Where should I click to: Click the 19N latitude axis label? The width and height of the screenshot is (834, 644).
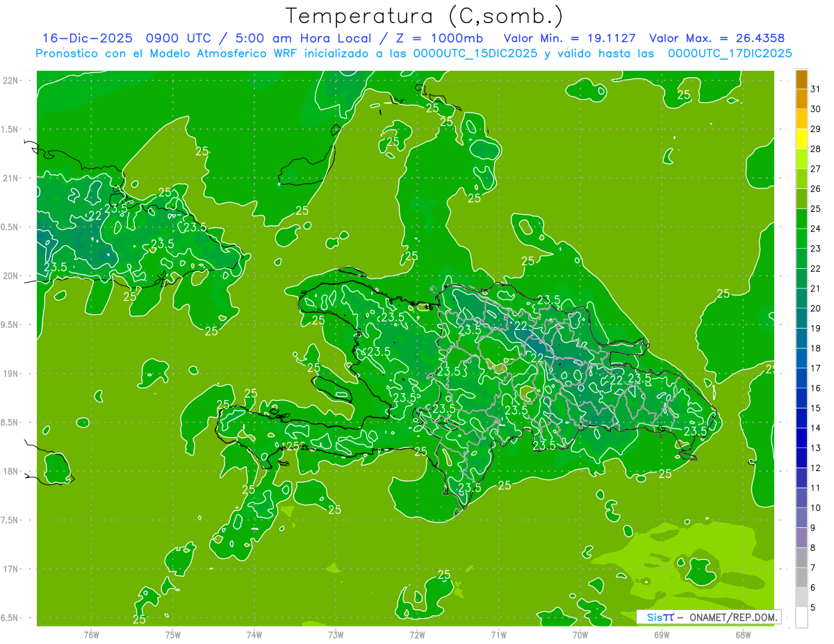(10, 374)
